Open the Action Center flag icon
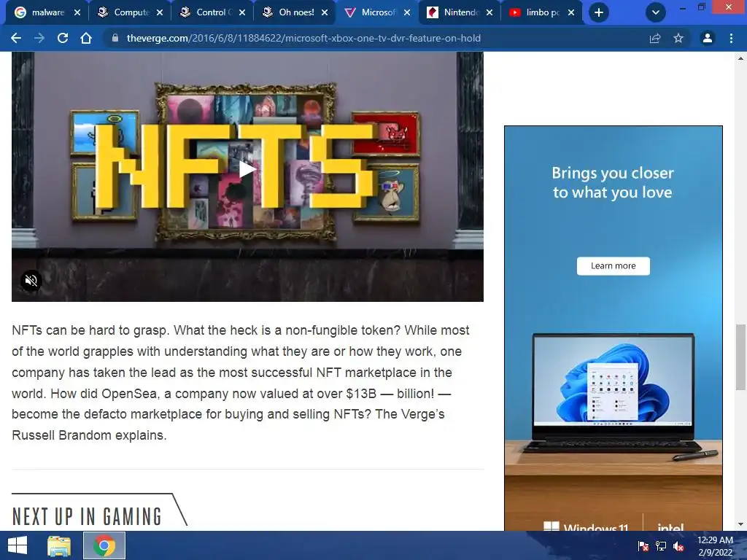 point(643,546)
